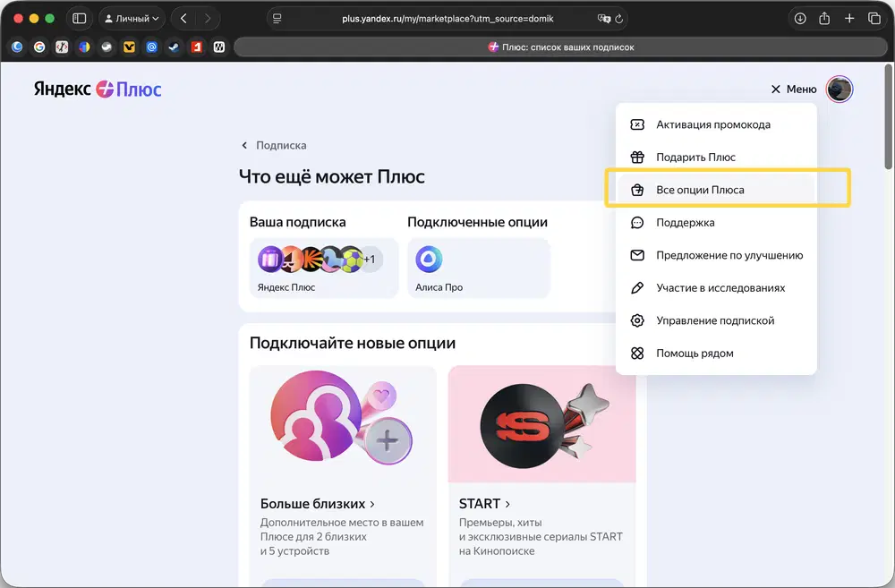Select the Плюс: список ваших подписок tab

pyautogui.click(x=560, y=47)
